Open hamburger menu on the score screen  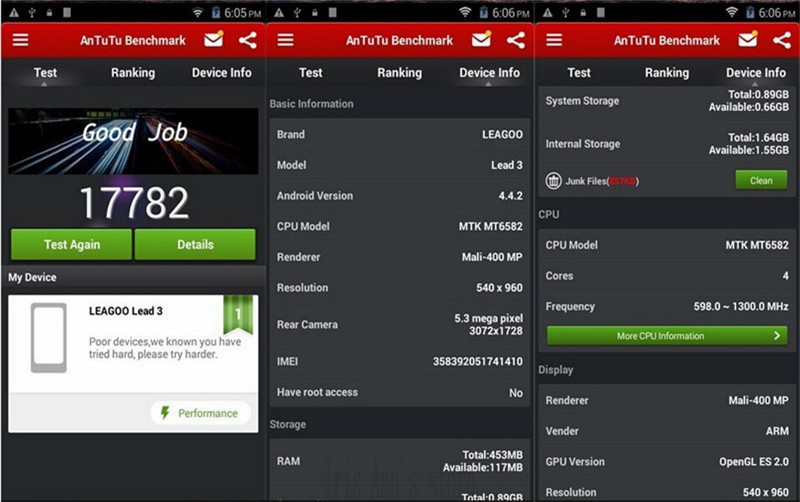[20, 41]
